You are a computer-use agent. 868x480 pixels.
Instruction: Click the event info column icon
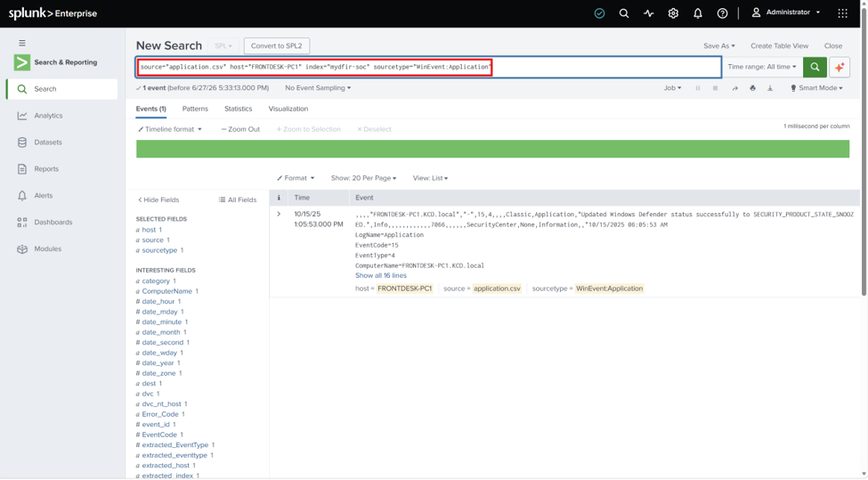point(279,198)
